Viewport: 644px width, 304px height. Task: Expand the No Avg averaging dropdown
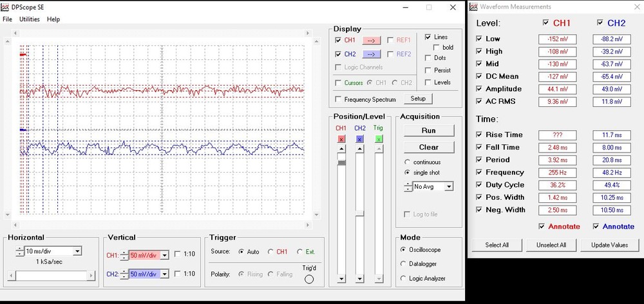pyautogui.click(x=449, y=186)
